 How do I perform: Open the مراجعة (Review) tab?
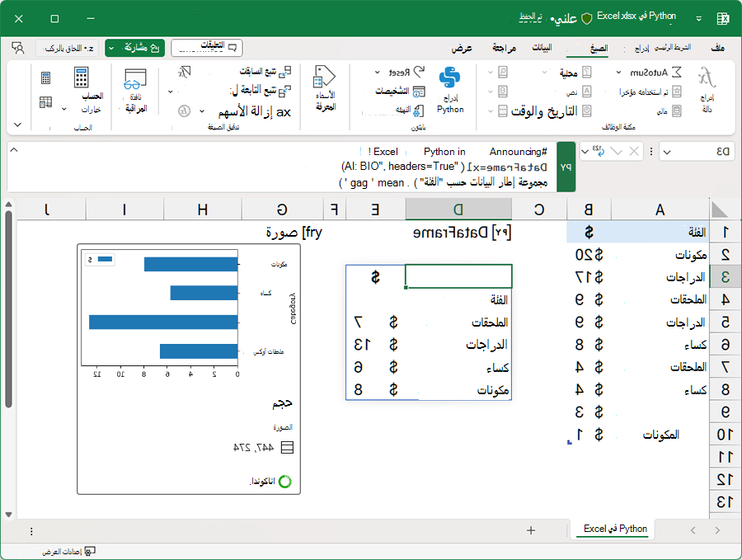click(504, 48)
